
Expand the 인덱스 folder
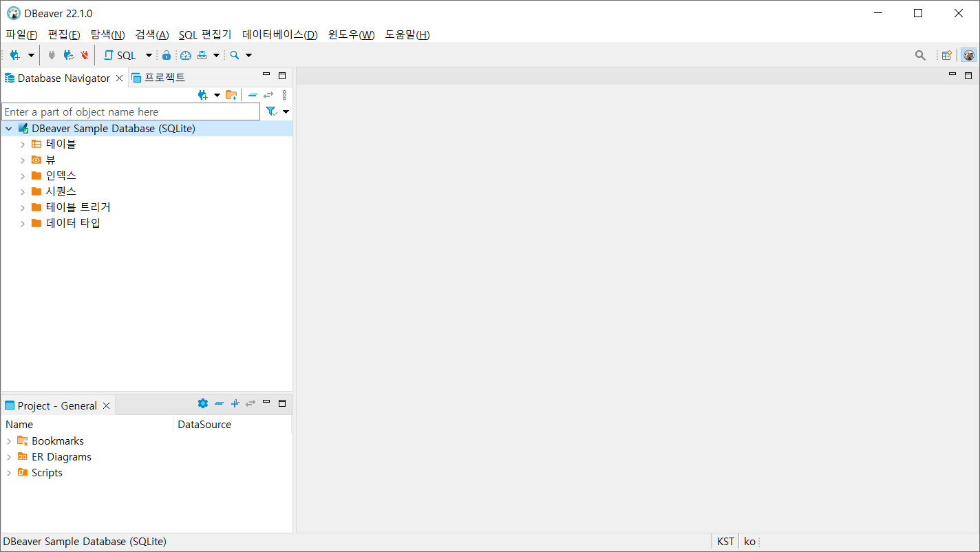[23, 176]
